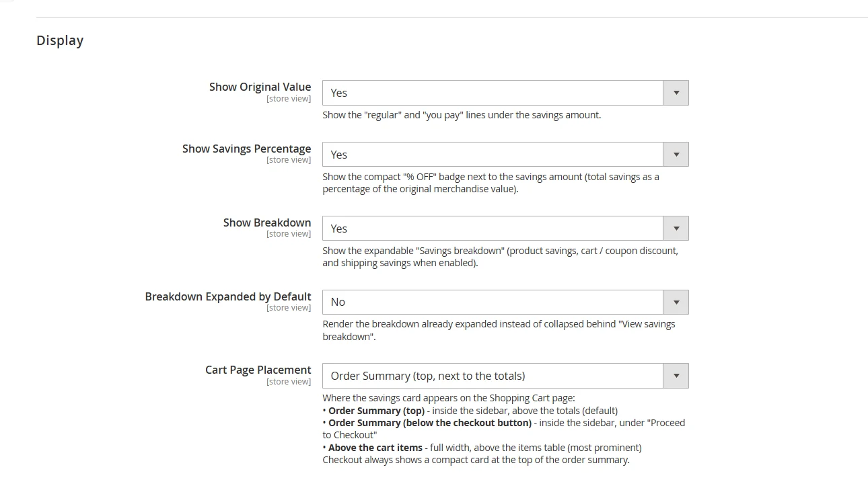Click "[store view]" under Show Original Value

(x=289, y=99)
